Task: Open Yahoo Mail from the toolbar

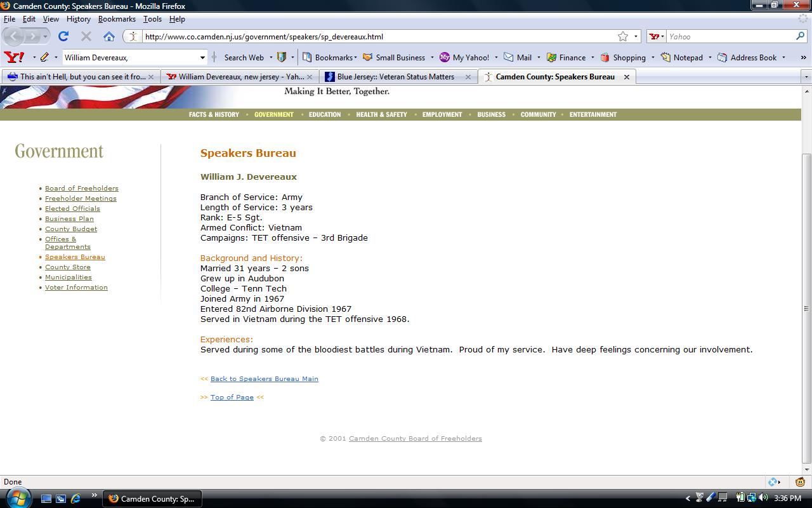Action: 518,57
